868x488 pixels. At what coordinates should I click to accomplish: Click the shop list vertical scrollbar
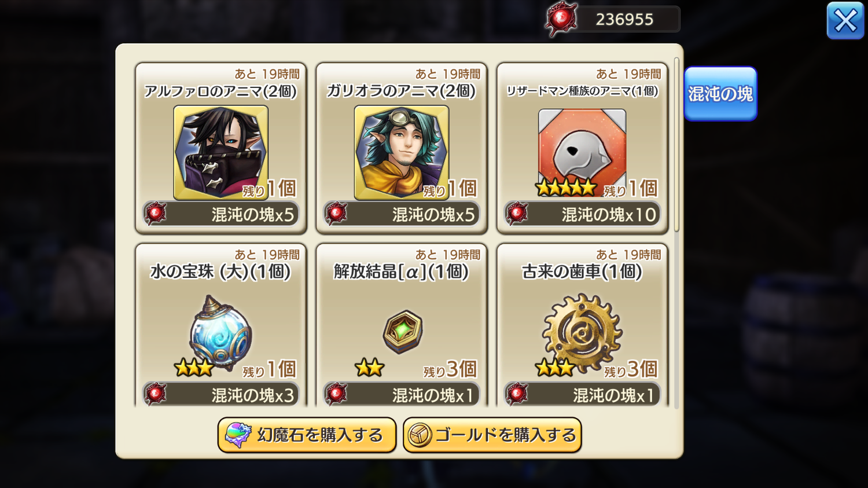(x=676, y=145)
